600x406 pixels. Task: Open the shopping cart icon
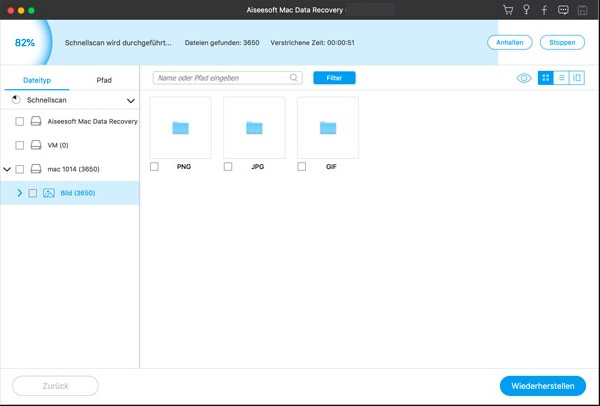pos(509,10)
